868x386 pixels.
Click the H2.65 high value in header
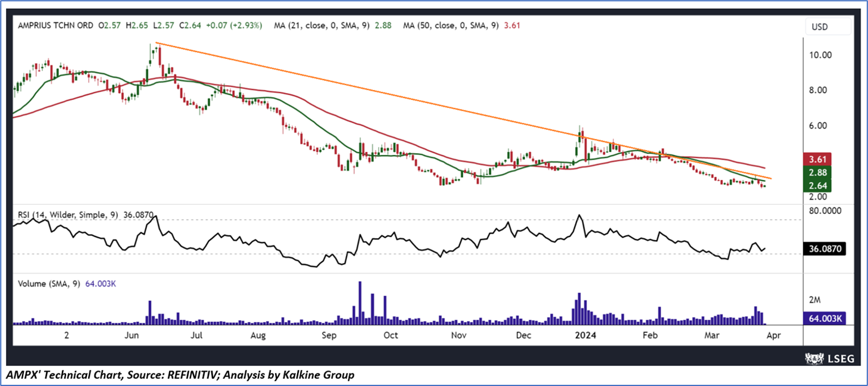coord(137,26)
